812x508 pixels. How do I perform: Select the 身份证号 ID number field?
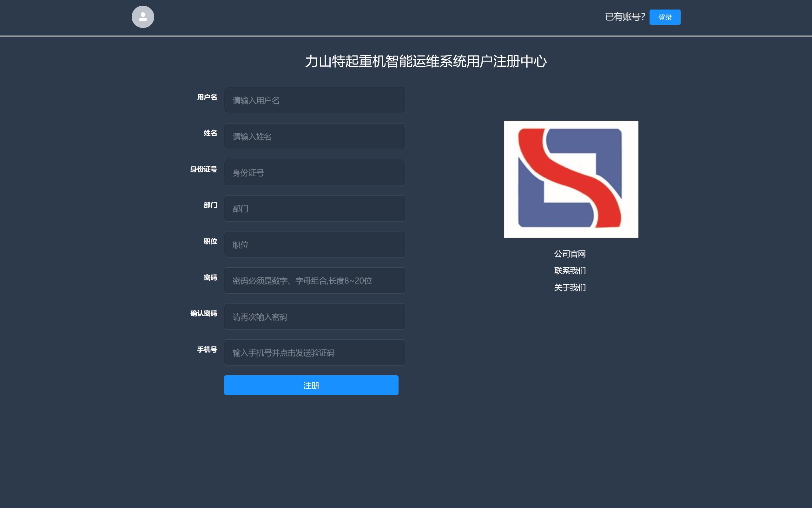click(314, 172)
